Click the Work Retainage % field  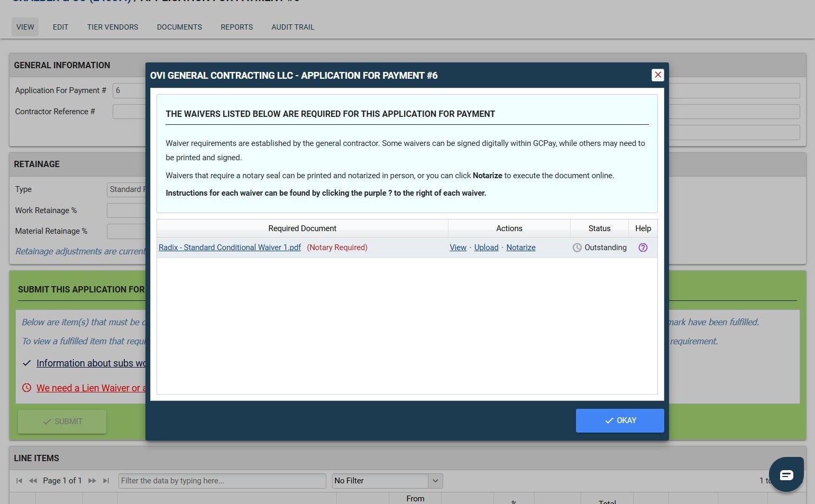click(x=126, y=210)
